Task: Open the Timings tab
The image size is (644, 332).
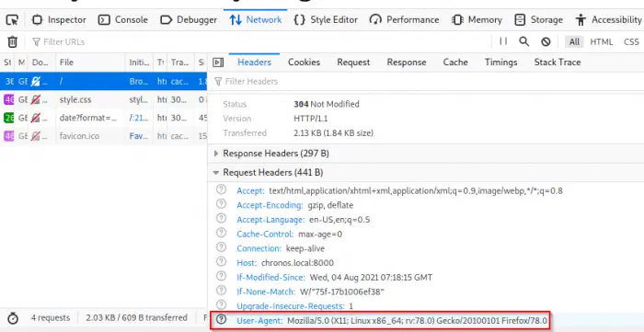Action: [500, 63]
